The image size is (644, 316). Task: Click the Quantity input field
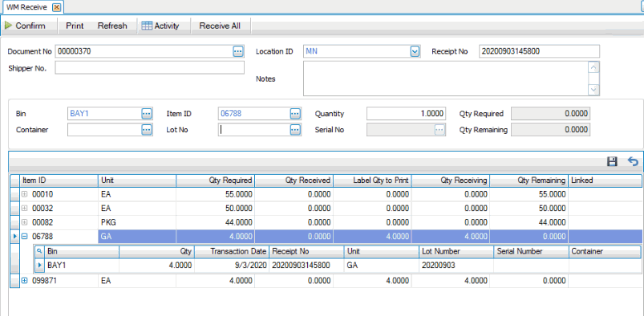tap(406, 113)
